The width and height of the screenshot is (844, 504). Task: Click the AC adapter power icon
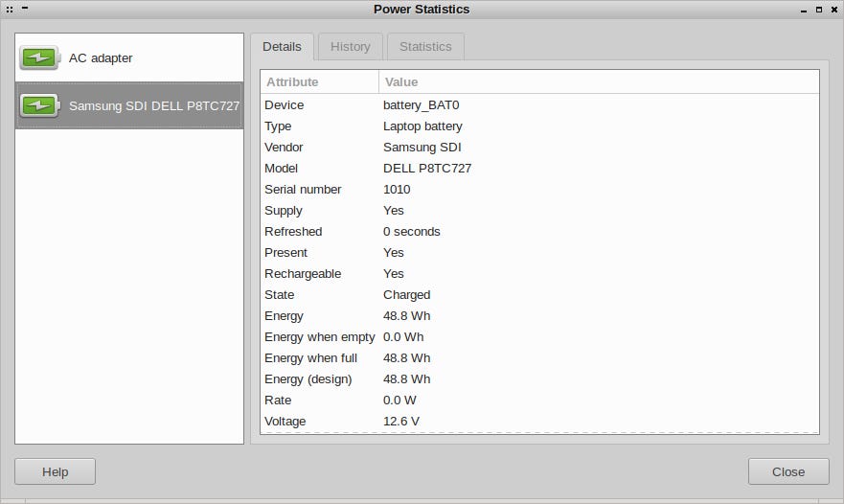tap(39, 57)
